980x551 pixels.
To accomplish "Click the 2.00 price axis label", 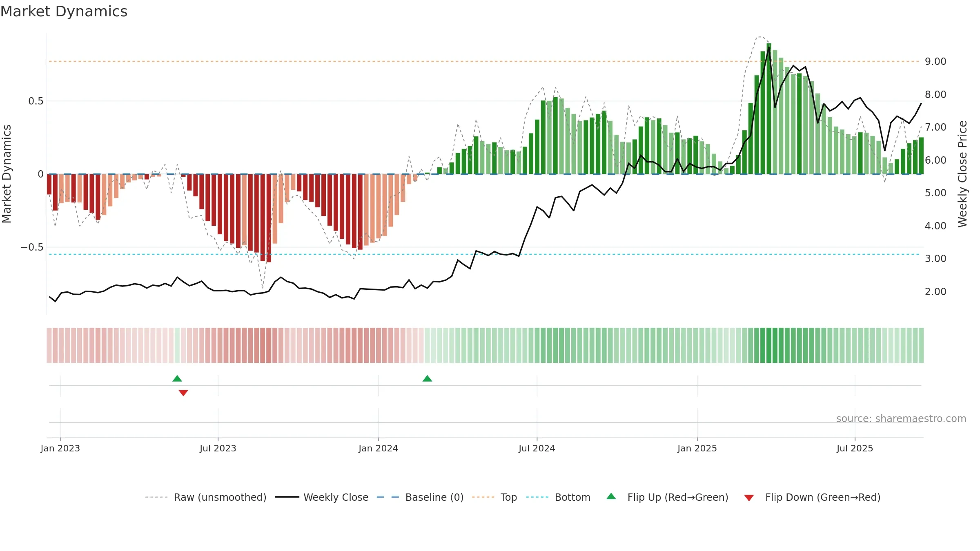I will 935,291.
